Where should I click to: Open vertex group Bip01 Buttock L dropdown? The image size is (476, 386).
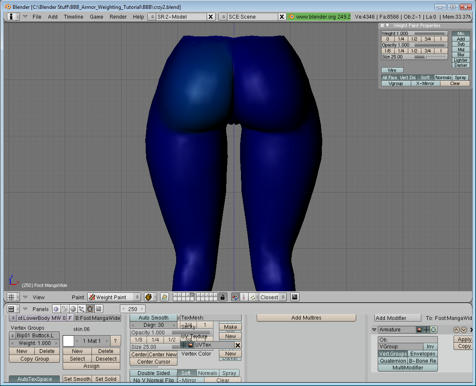(x=13, y=336)
